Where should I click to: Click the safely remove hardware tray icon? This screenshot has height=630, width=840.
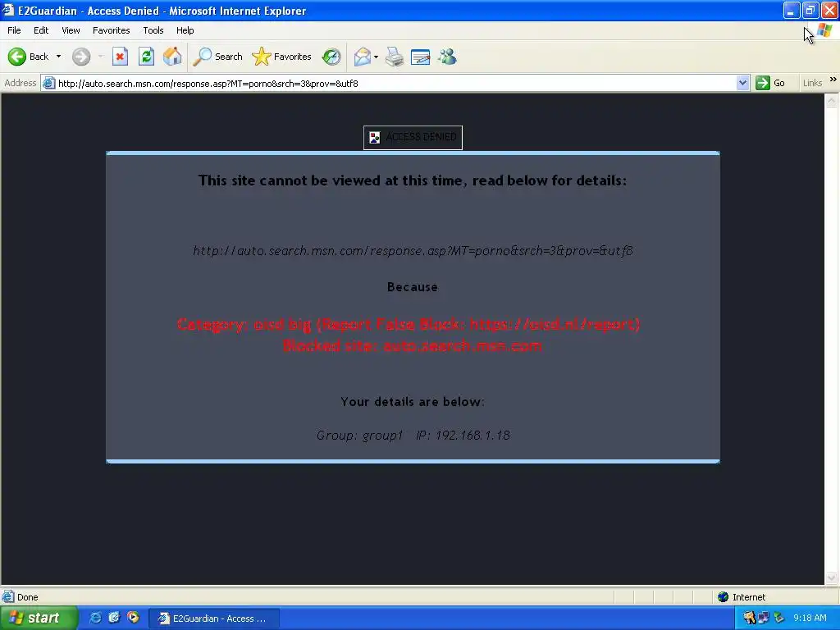[x=778, y=618]
